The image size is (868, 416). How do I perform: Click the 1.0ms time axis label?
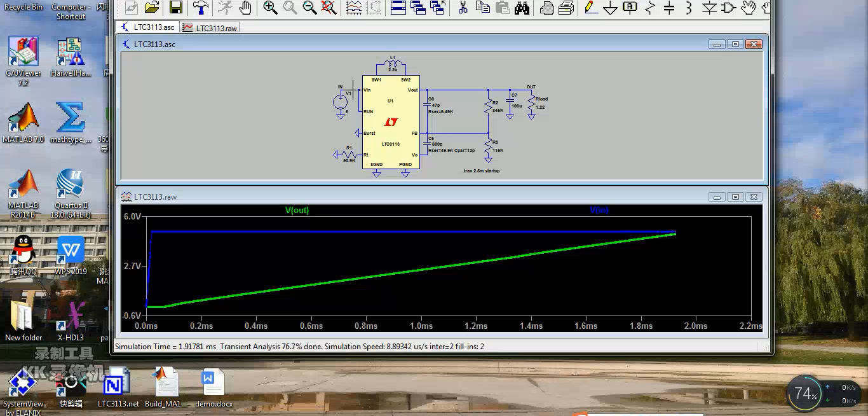(421, 326)
